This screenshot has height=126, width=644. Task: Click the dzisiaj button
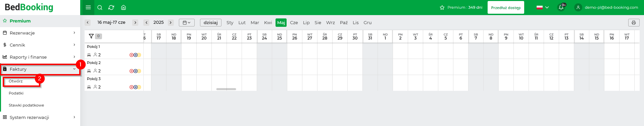(x=211, y=22)
